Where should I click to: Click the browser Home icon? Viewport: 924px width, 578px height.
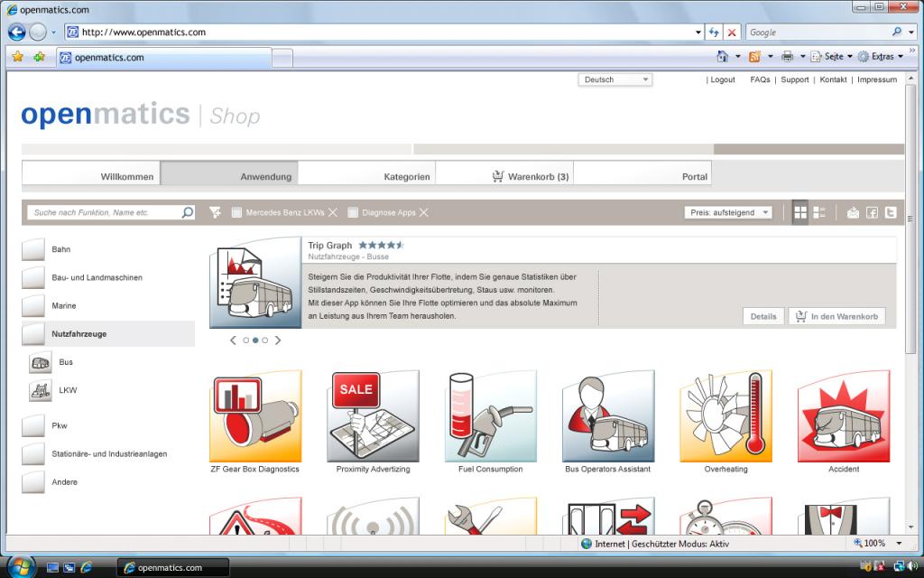[x=722, y=56]
